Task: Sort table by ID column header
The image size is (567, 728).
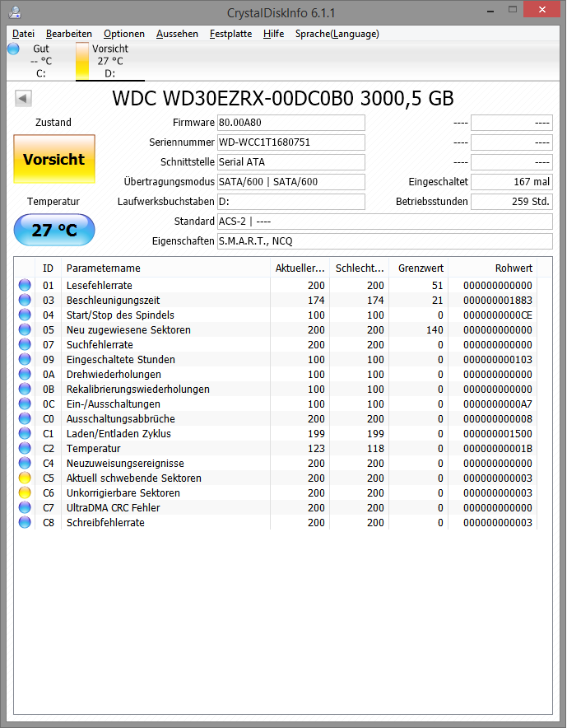Action: coord(48,268)
